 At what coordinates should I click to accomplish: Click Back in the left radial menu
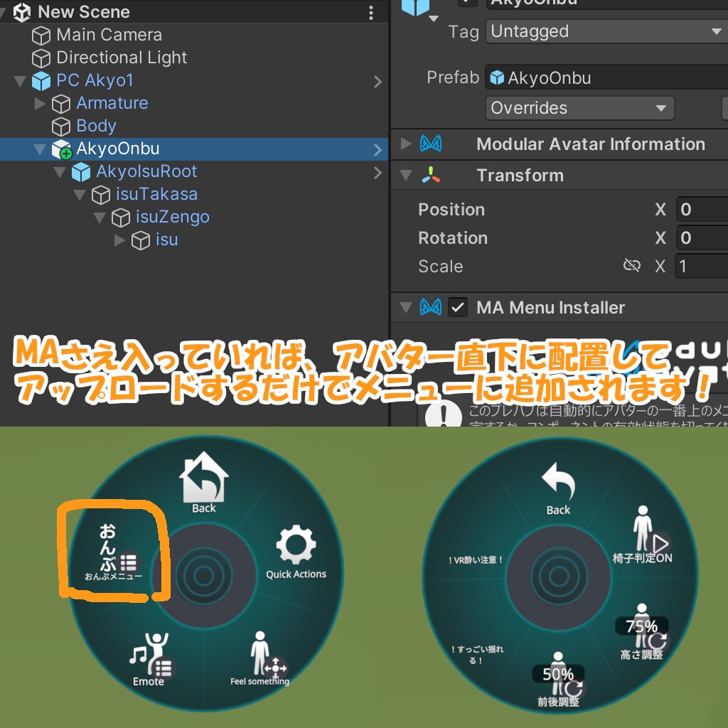(203, 478)
